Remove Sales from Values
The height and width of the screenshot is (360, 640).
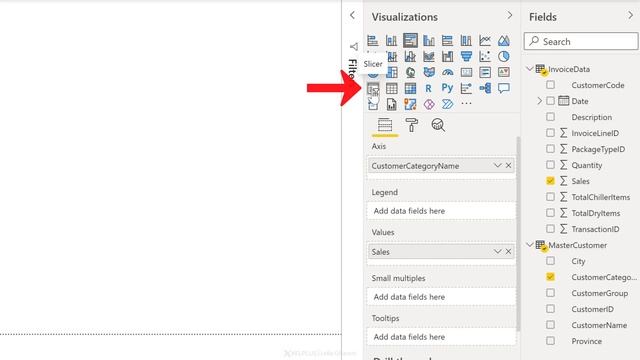[x=508, y=251]
